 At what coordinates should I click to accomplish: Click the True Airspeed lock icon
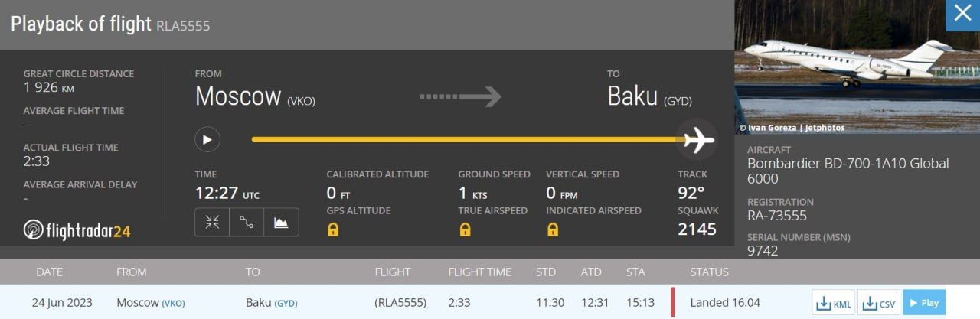pos(465,229)
